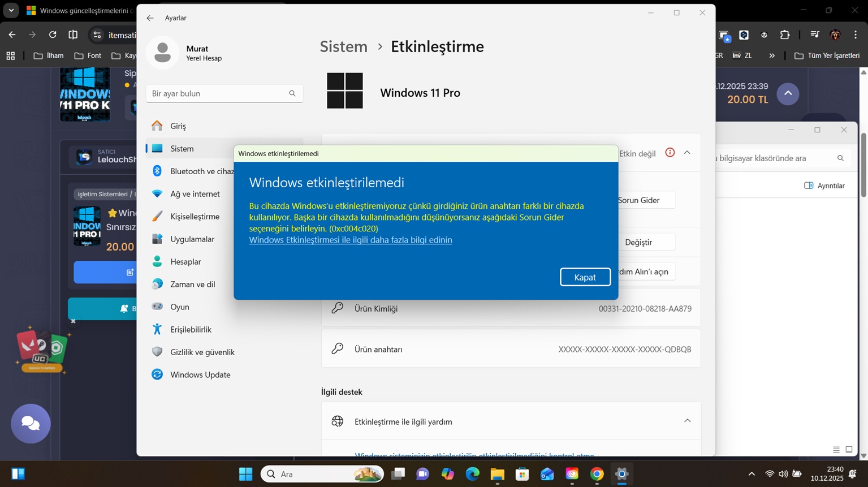This screenshot has width=868, height=487.
Task: Open Windows Update in the sidebar
Action: 224,375
